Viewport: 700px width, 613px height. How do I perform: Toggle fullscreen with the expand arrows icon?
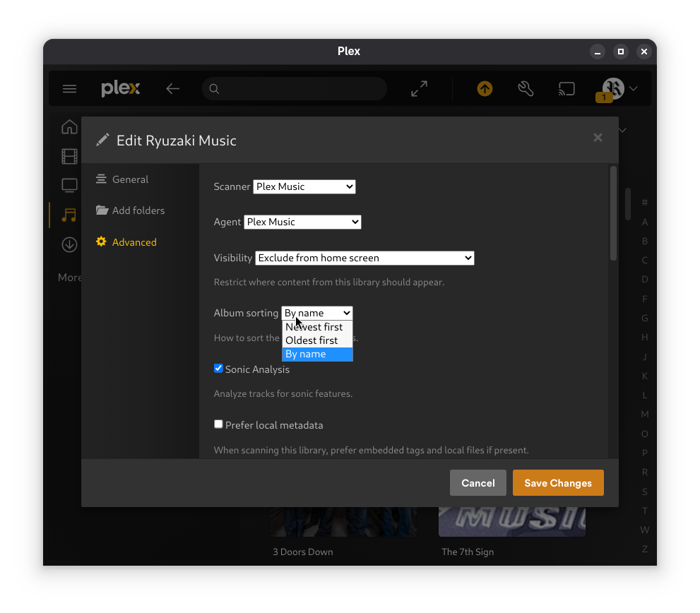pos(419,88)
